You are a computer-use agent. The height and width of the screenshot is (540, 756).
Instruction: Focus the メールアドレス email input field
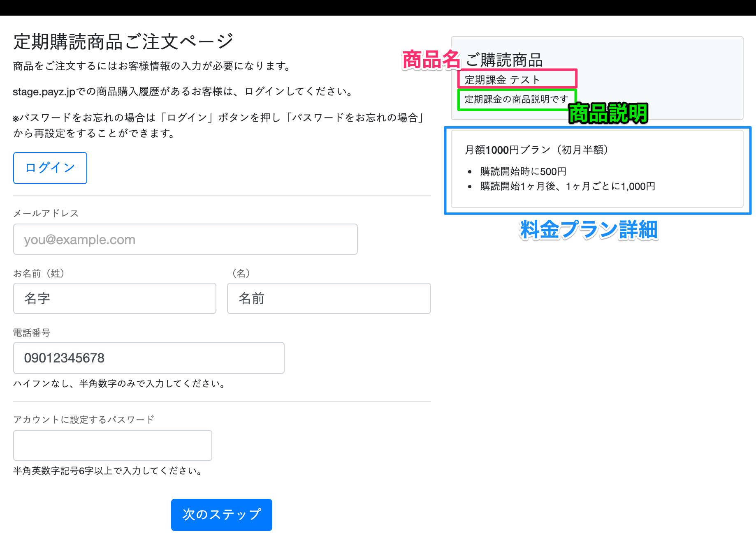(x=185, y=239)
